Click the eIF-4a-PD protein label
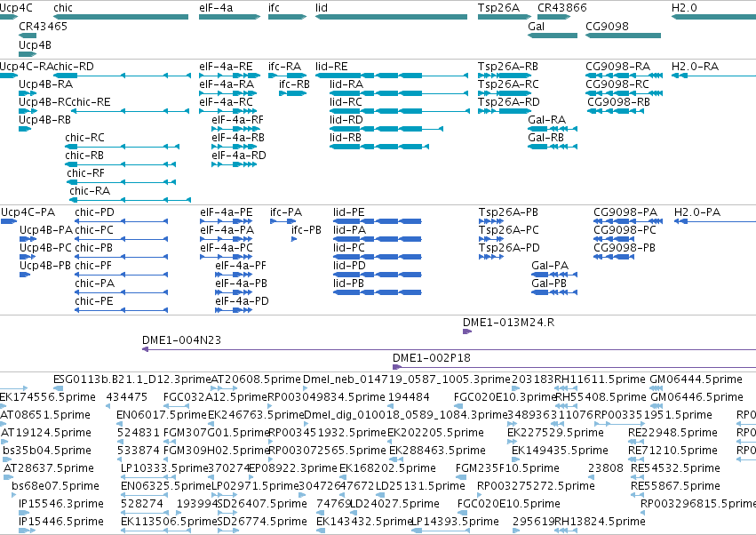 [242, 301]
